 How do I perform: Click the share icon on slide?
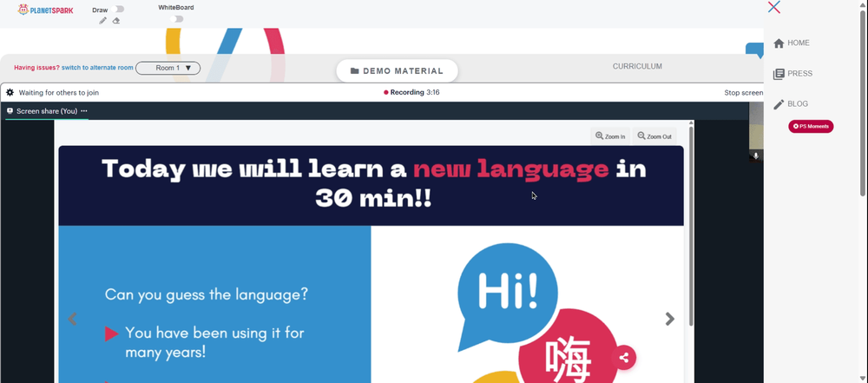pos(624,358)
